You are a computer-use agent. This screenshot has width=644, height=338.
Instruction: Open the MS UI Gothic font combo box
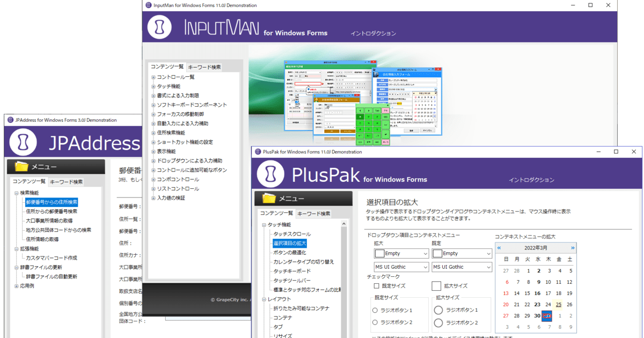(401, 267)
